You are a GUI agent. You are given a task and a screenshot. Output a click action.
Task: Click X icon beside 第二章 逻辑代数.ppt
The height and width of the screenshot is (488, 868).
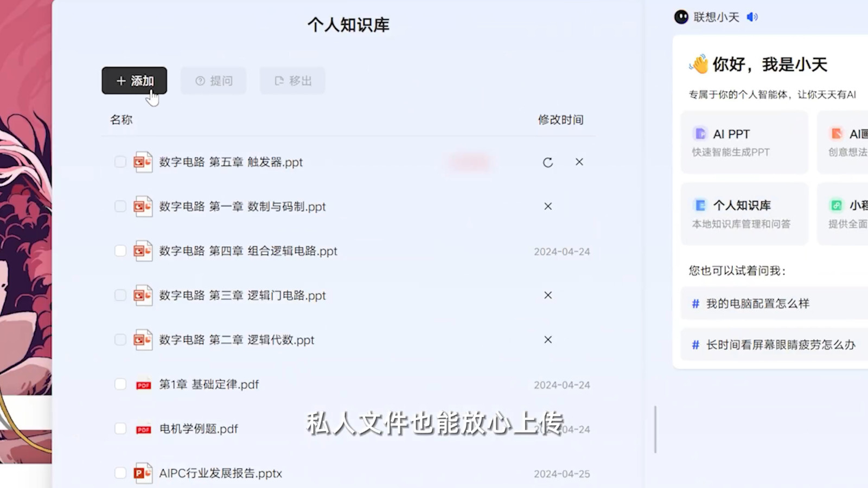[x=548, y=340]
